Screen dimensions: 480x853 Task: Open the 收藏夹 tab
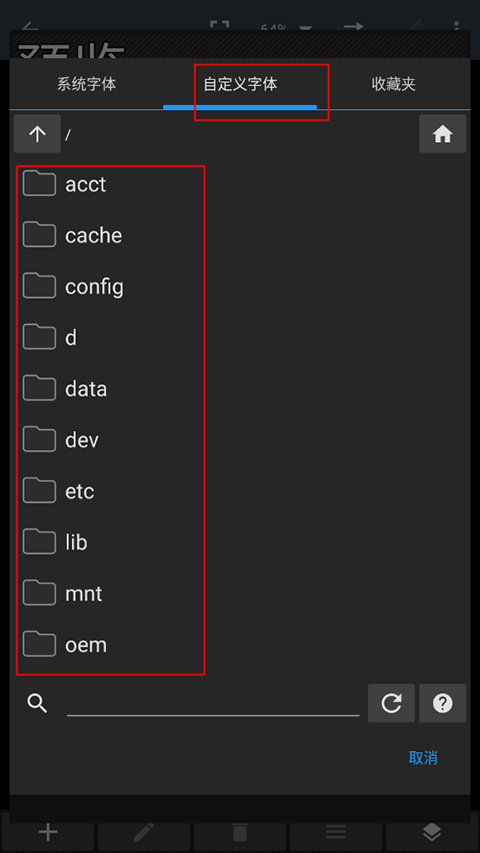[393, 84]
